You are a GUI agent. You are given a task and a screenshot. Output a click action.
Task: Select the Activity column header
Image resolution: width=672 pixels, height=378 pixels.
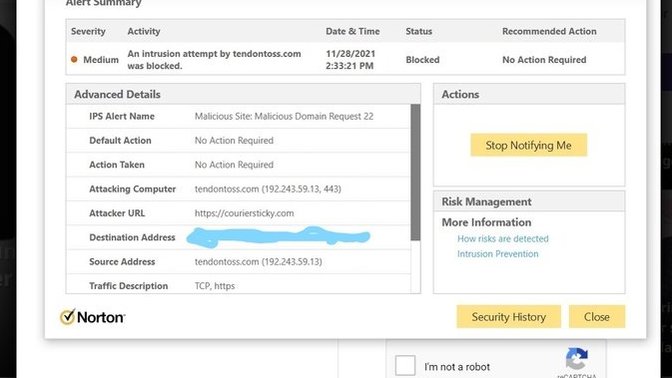pyautogui.click(x=144, y=31)
